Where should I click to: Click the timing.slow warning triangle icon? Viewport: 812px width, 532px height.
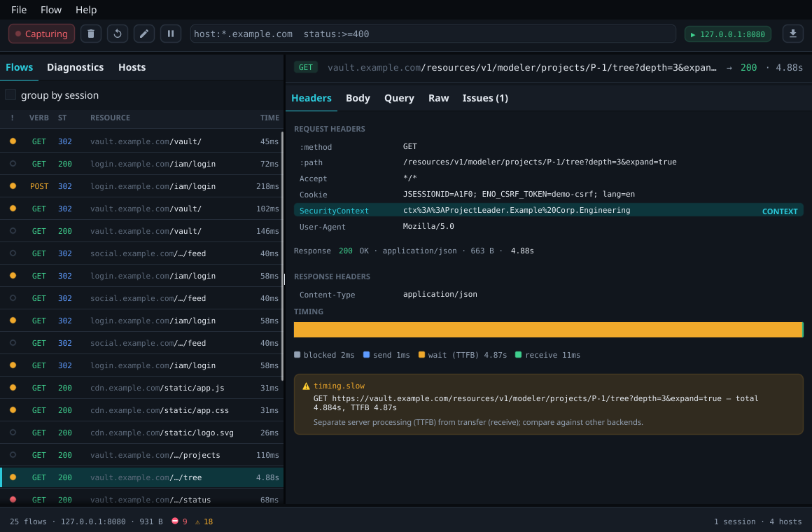coord(306,386)
